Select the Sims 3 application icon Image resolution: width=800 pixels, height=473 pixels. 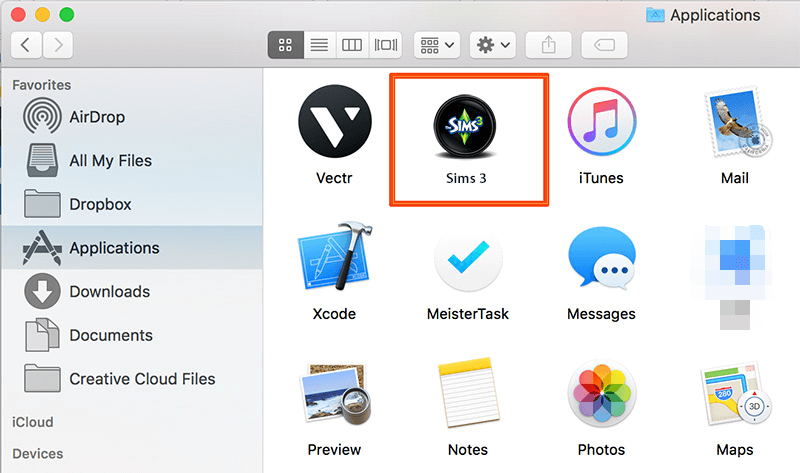pyautogui.click(x=465, y=126)
